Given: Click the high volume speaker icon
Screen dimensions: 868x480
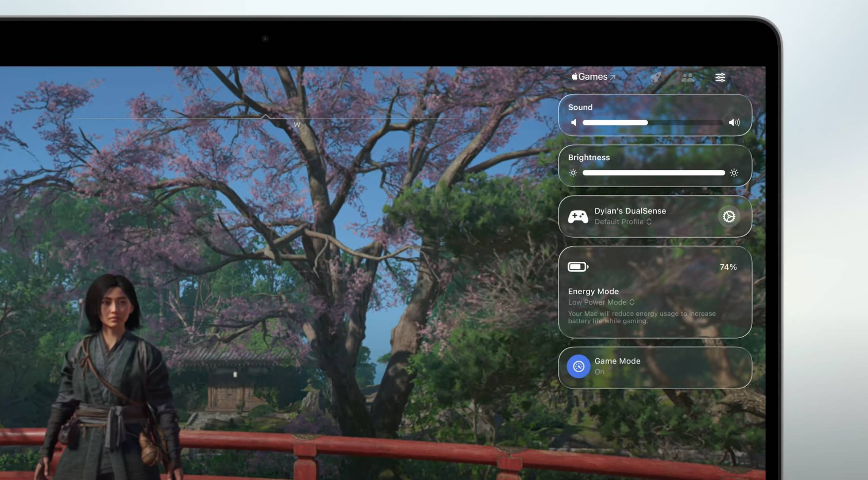Looking at the screenshot, I should point(734,122).
